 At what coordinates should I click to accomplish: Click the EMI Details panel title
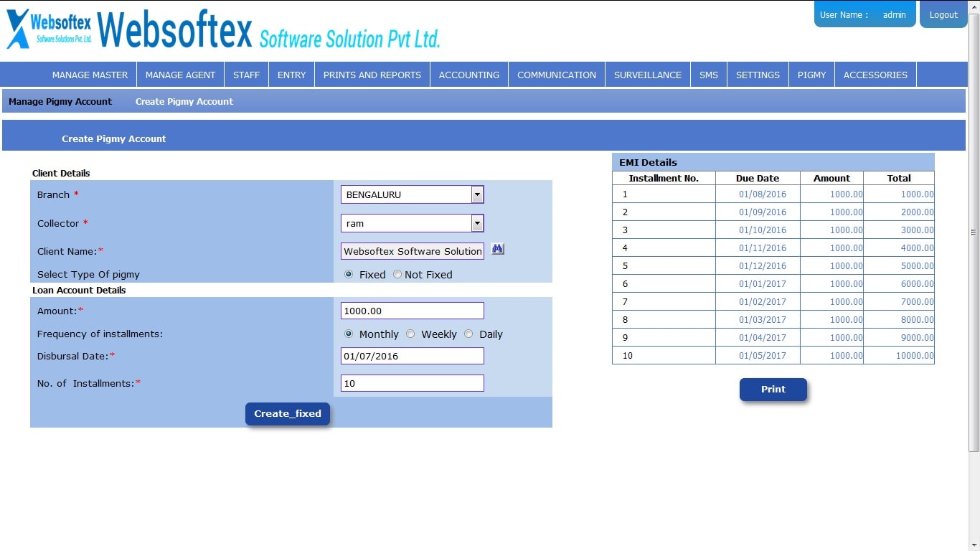pyautogui.click(x=648, y=162)
